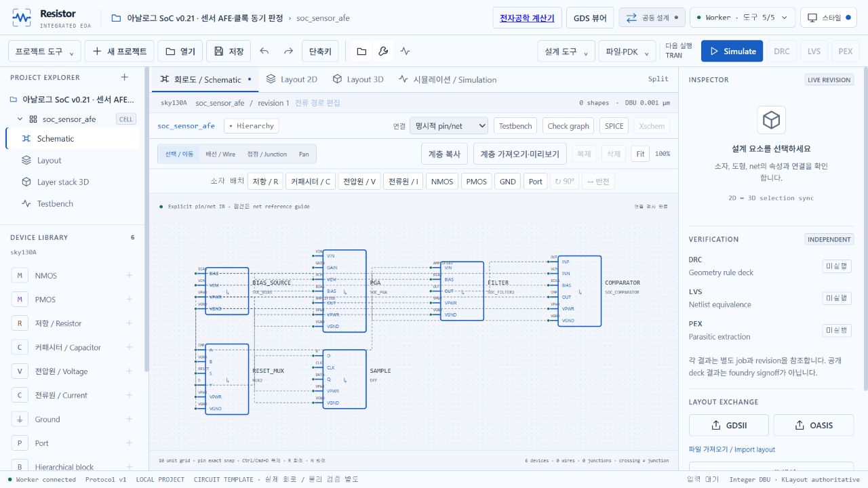Image resolution: width=868 pixels, height=488 pixels.
Task: Click the Ground symbol library icon
Action: click(20, 420)
